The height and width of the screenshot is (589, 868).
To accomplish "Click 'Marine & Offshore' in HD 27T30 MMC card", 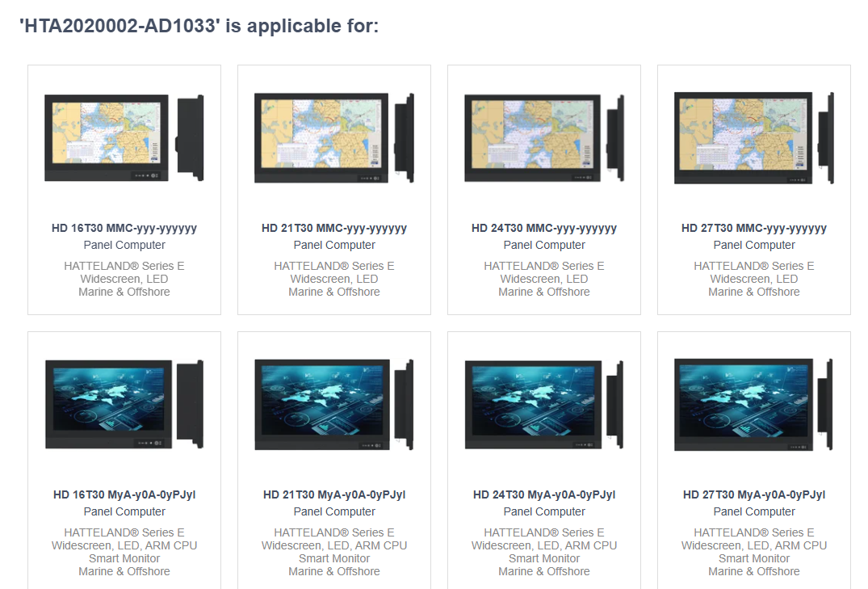I will click(754, 292).
